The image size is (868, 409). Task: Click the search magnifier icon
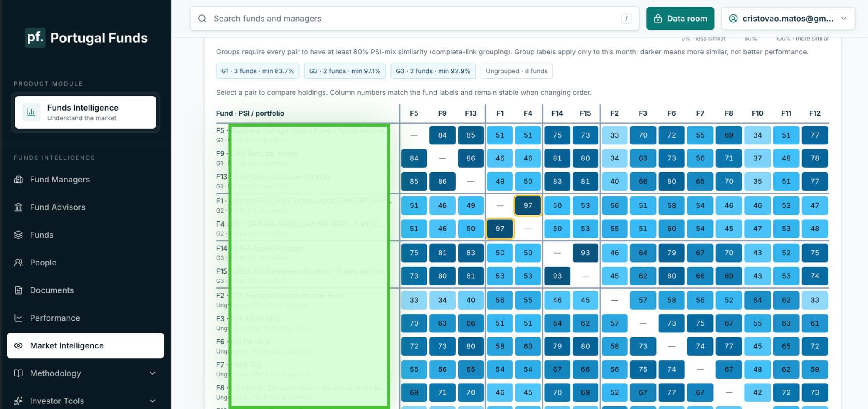tap(202, 19)
